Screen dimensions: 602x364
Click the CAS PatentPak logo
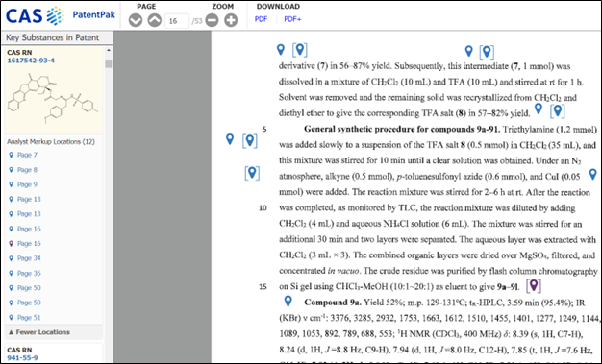tap(61, 15)
